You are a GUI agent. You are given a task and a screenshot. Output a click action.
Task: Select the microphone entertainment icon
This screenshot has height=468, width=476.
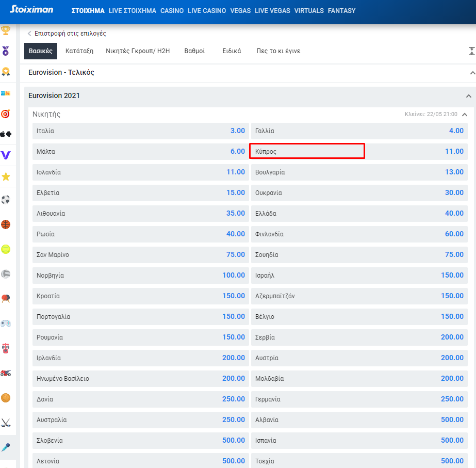(6, 447)
